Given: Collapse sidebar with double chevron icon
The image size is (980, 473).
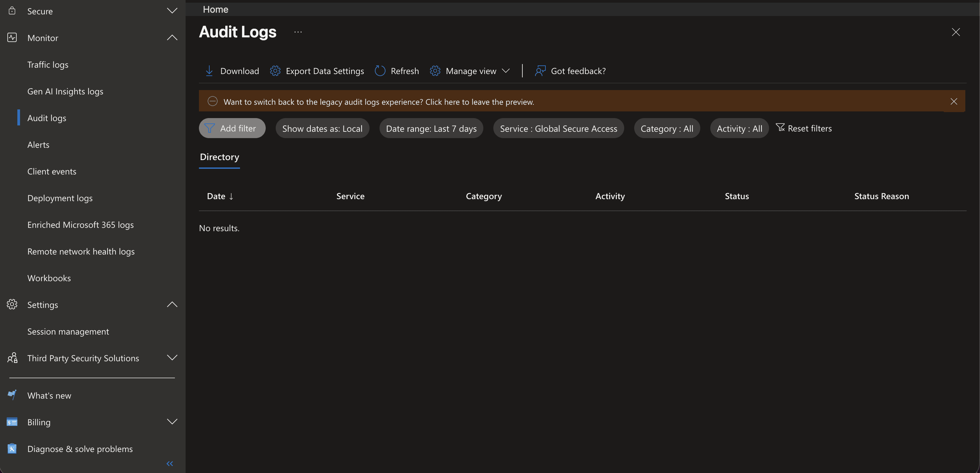Looking at the screenshot, I should 170,463.
